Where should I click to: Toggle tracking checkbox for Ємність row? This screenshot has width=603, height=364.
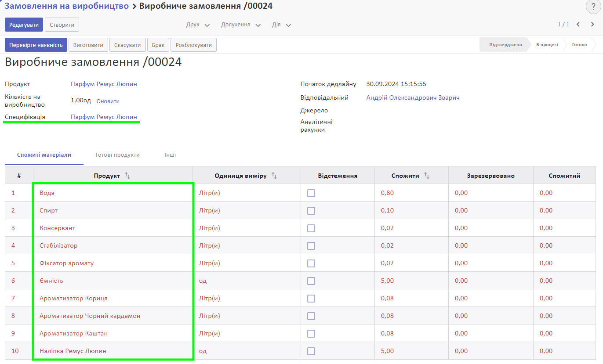click(x=311, y=281)
